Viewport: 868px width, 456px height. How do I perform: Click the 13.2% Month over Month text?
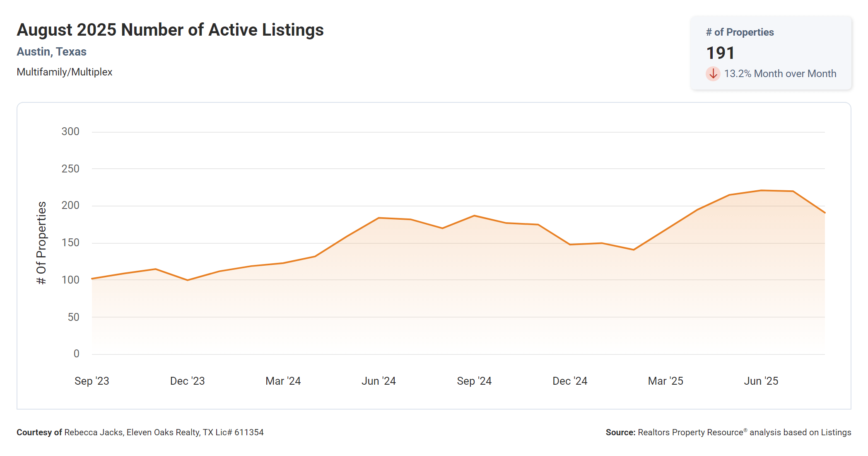point(780,74)
